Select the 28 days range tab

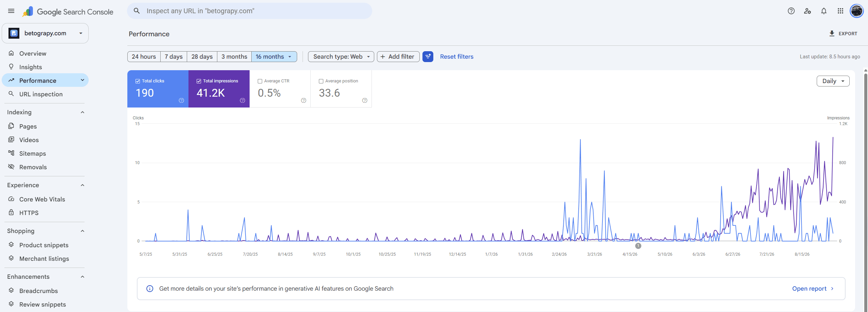(202, 57)
